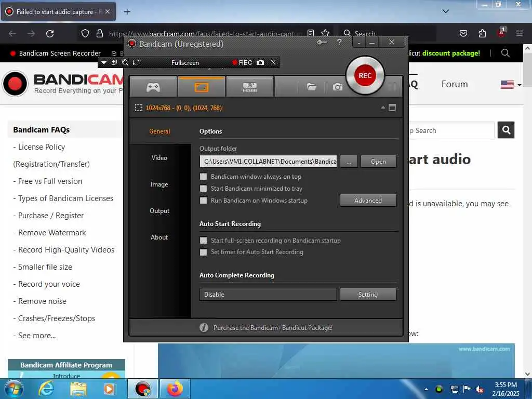Click the FAQ search submit button on webpage
This screenshot has width=532, height=399.
[x=506, y=130]
